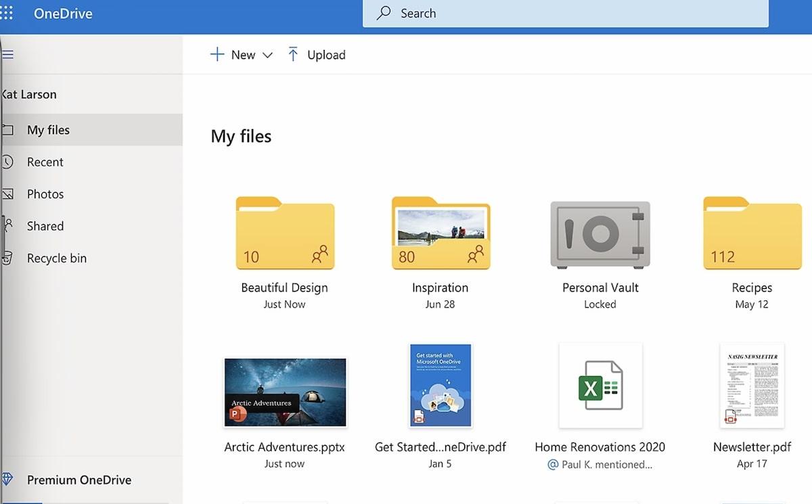Click the Premium OneDrive link
Viewport: 812px width, 504px height.
pyautogui.click(x=78, y=480)
